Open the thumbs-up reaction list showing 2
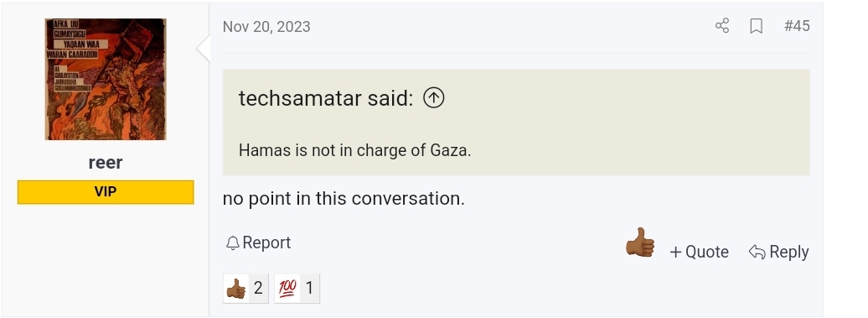Viewport: 868px width, 318px height. coord(245,288)
